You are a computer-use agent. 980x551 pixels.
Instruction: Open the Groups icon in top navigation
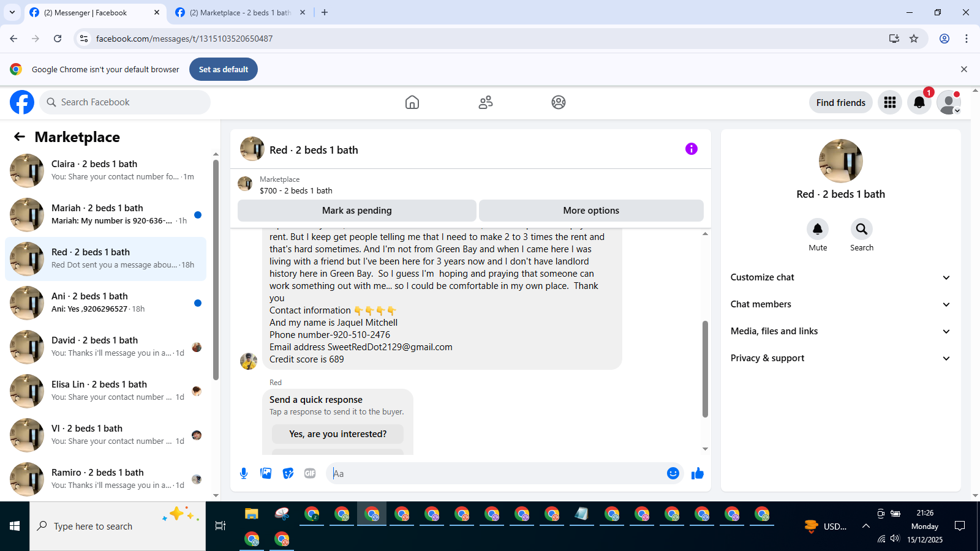coord(559,102)
